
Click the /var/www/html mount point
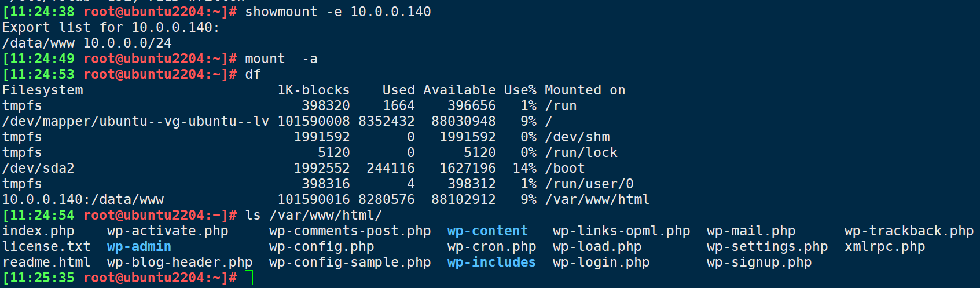(597, 199)
